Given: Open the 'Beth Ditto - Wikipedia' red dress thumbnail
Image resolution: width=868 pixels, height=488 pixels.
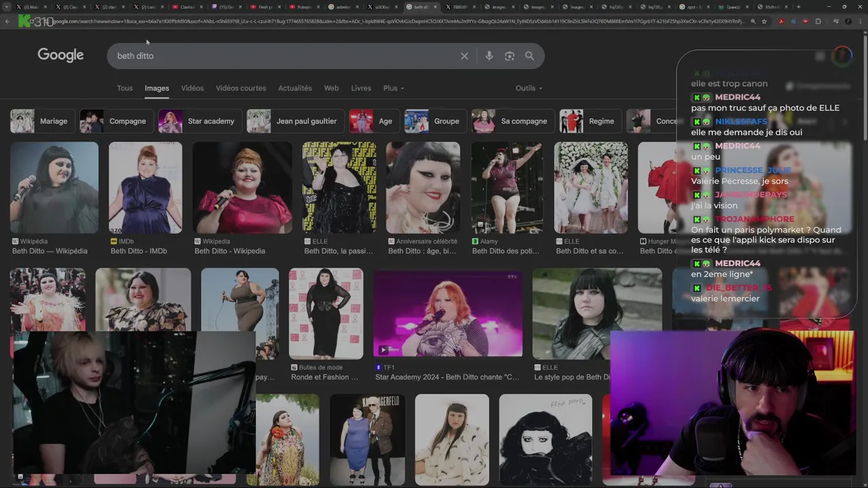Looking at the screenshot, I should [x=242, y=188].
